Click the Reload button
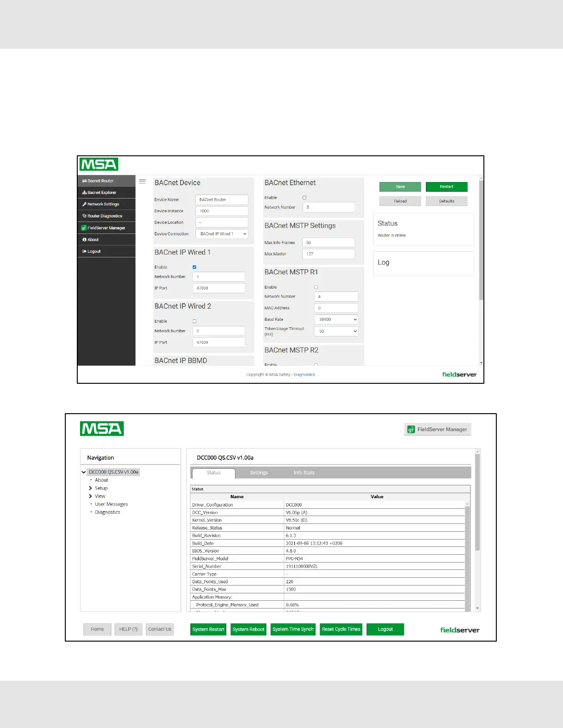The height and width of the screenshot is (728, 563). 400,201
